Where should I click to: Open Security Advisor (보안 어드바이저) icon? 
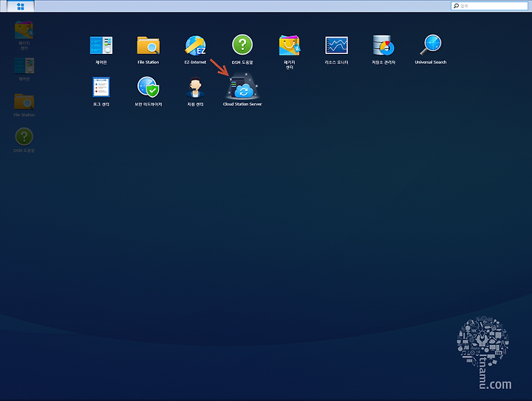(x=149, y=87)
